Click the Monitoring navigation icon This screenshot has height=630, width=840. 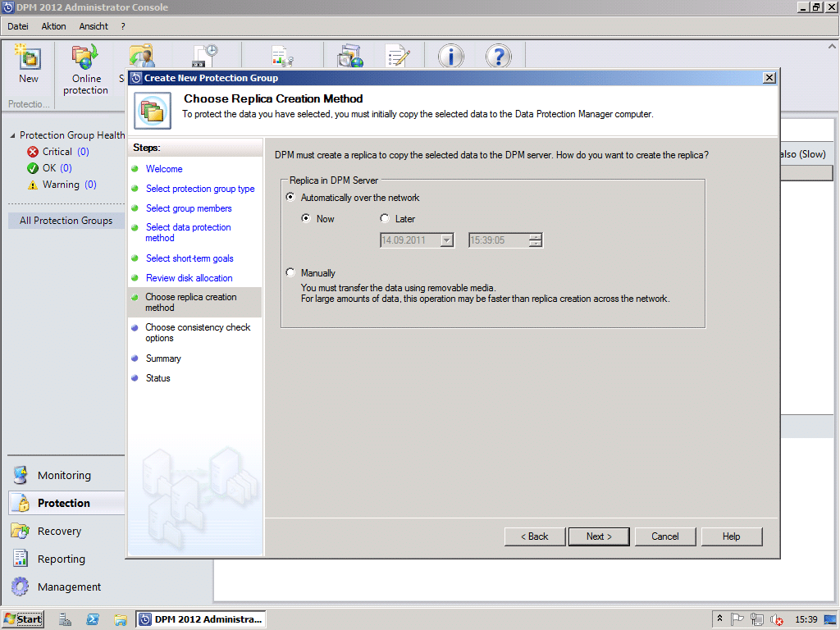tap(21, 475)
